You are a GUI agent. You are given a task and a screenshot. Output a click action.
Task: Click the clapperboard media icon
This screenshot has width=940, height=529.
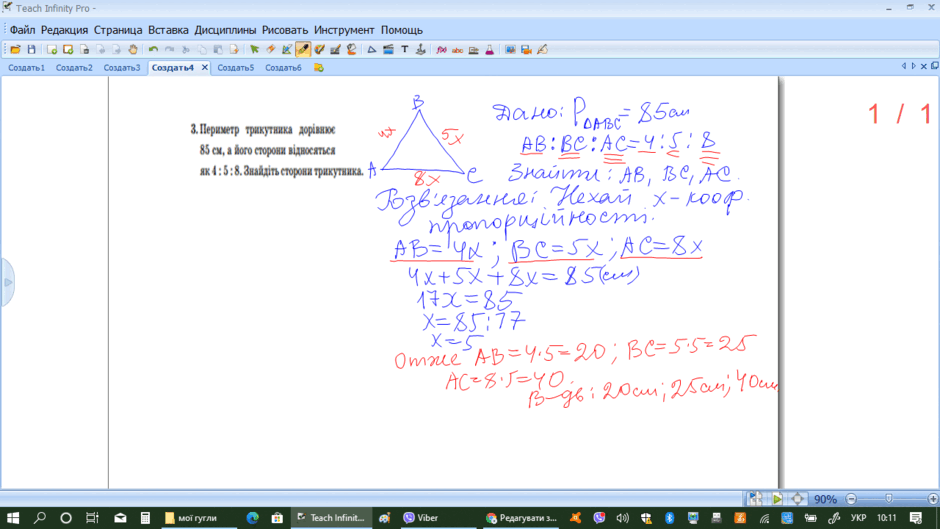388,50
